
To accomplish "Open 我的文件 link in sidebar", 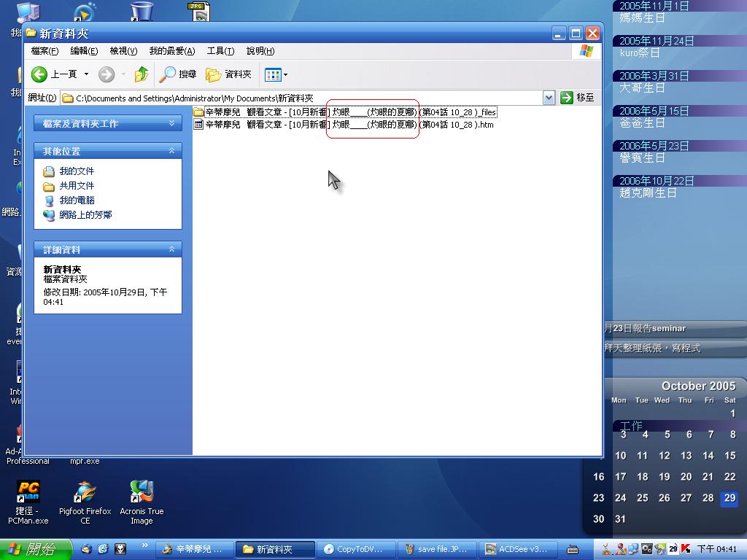I will click(77, 171).
